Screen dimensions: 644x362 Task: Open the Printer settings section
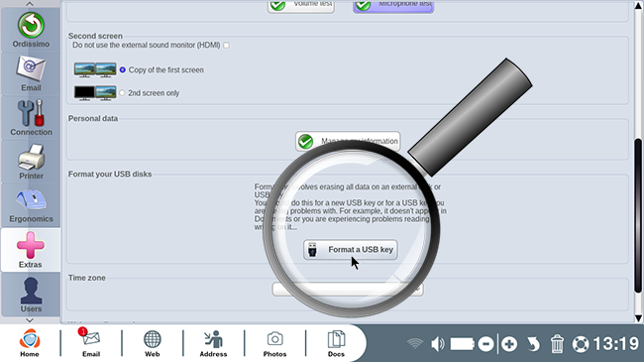[x=31, y=162]
